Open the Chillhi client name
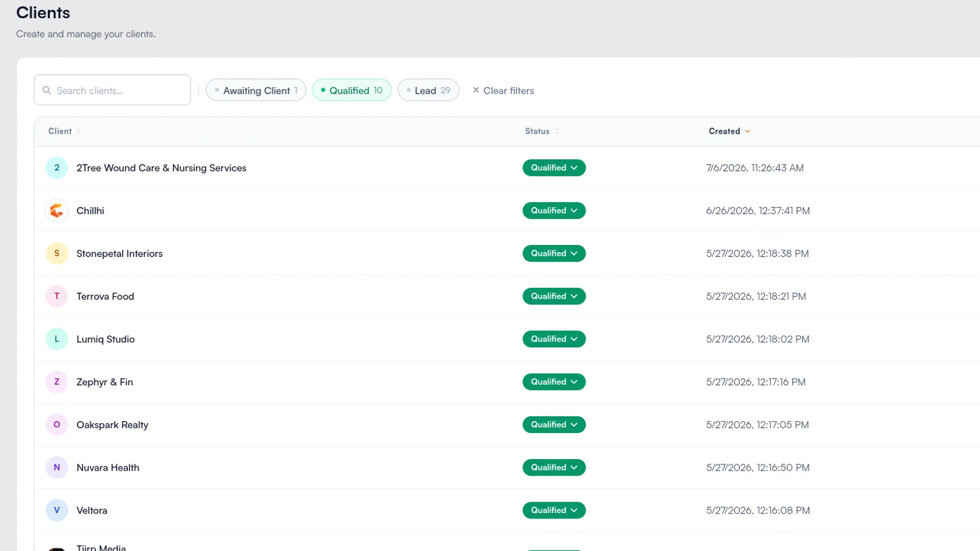This screenshot has height=551, width=980. (90, 211)
